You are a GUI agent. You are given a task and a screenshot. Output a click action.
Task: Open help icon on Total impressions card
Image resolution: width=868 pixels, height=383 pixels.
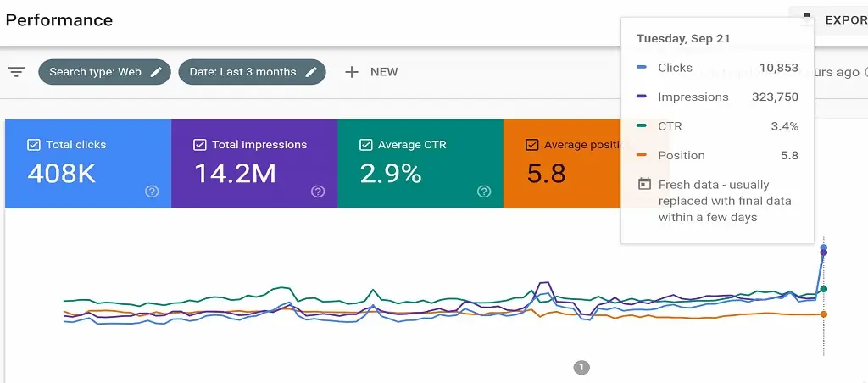click(x=318, y=191)
